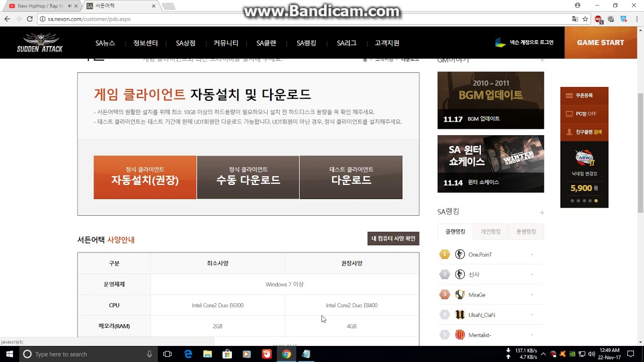The height and width of the screenshot is (362, 644).
Task: Select the 개인랭킹 tab
Action: coord(491,232)
